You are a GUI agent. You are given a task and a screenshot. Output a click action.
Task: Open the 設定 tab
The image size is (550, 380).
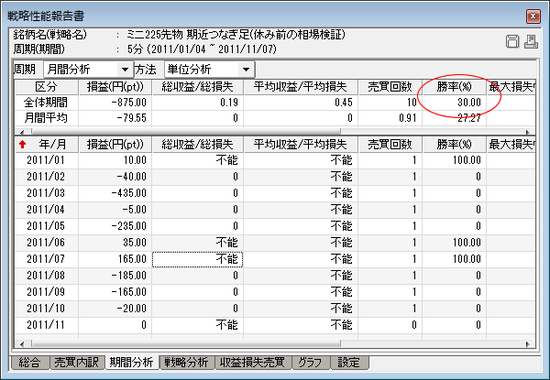(349, 362)
